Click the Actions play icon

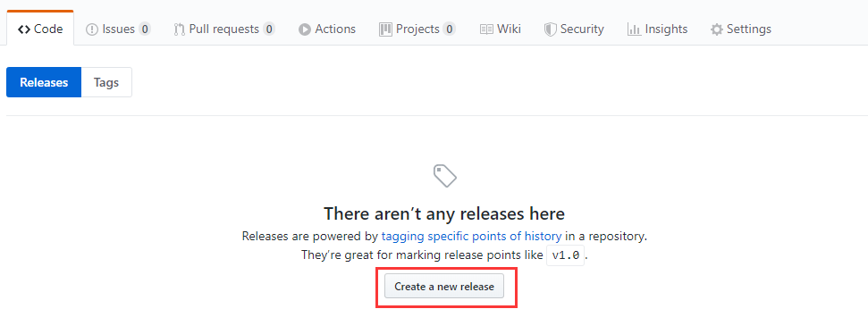[x=305, y=29]
